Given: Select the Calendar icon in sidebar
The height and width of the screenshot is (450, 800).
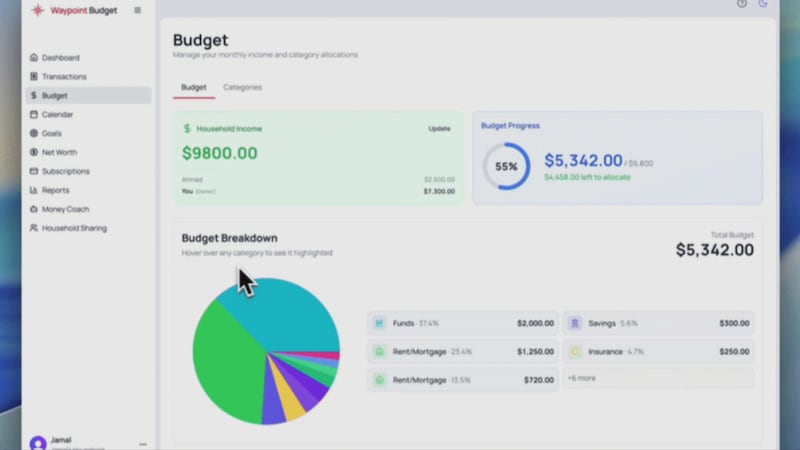Looking at the screenshot, I should tap(33, 115).
